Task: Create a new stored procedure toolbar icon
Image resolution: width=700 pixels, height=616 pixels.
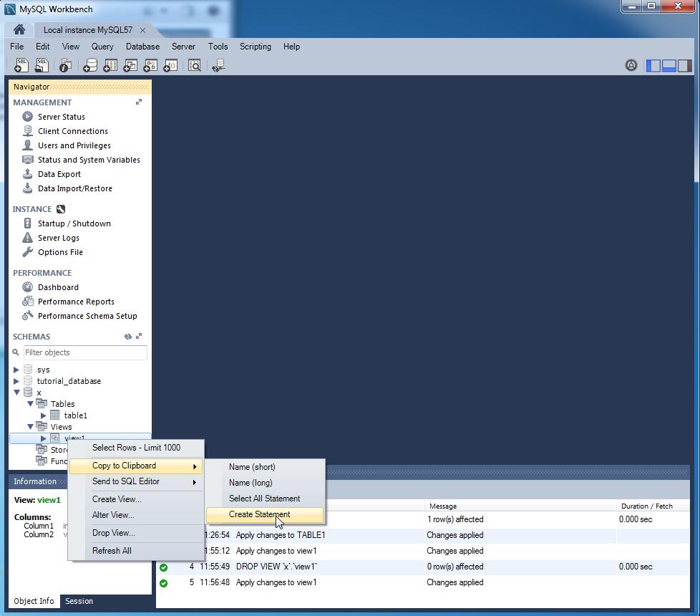Action: coord(150,65)
